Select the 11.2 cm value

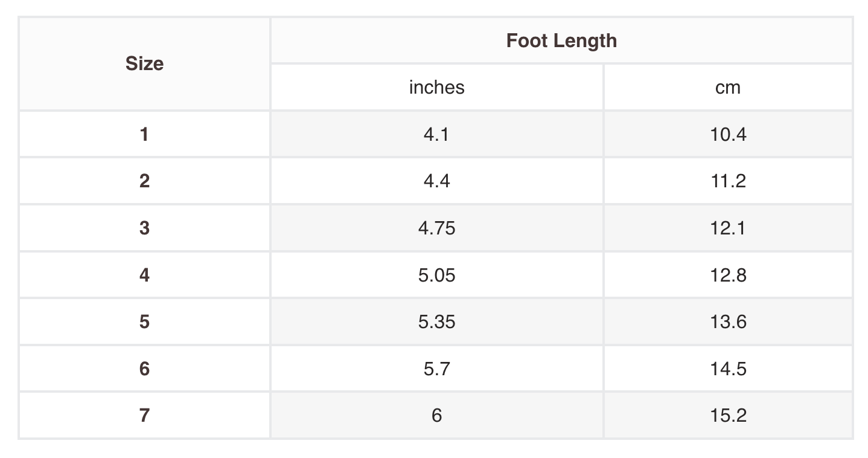point(728,181)
